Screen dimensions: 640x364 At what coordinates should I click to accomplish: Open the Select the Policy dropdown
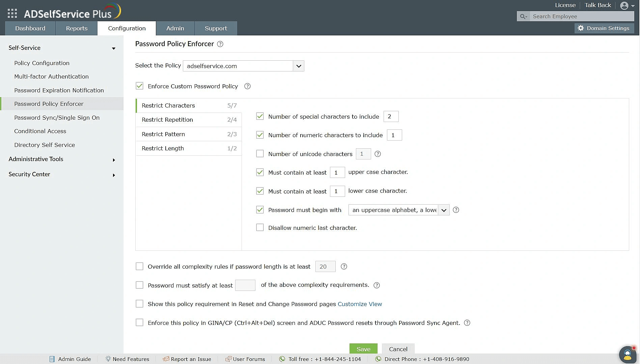pyautogui.click(x=298, y=66)
